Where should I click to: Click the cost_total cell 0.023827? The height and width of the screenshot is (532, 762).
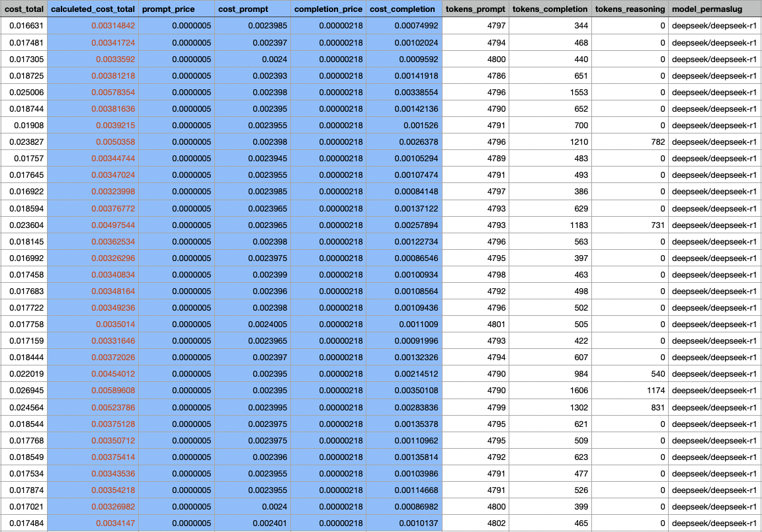point(24,141)
